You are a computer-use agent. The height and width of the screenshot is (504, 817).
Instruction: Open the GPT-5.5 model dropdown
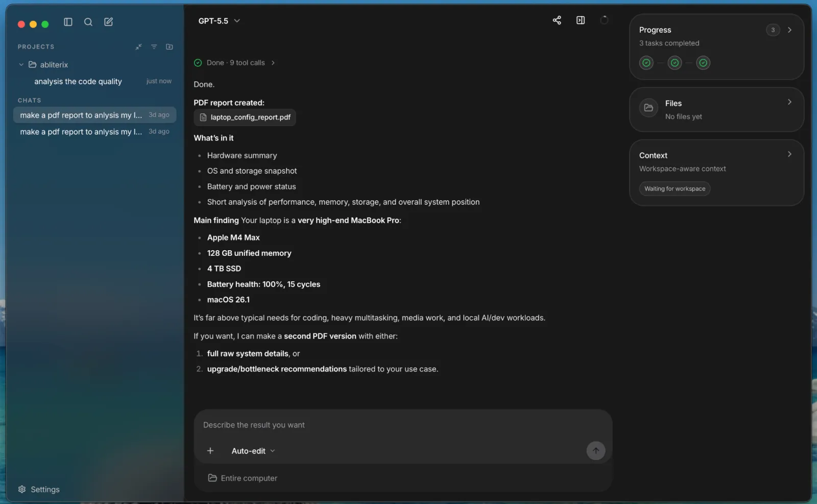[219, 21]
